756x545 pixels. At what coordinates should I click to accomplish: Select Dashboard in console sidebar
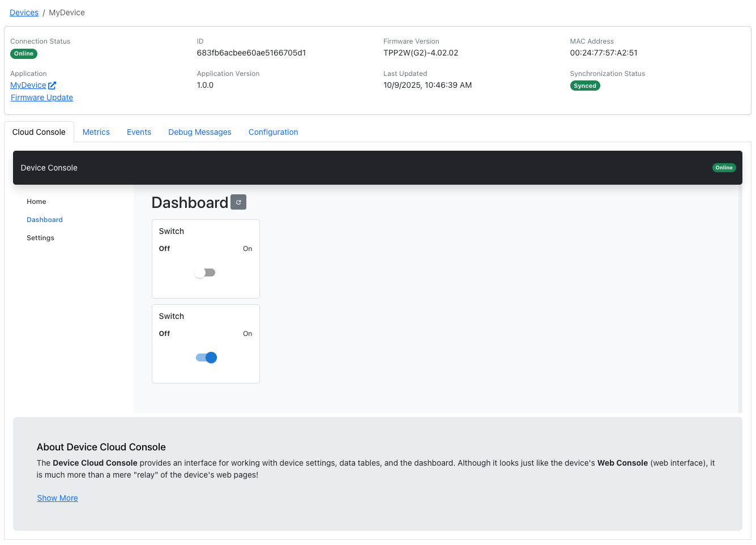pos(45,220)
